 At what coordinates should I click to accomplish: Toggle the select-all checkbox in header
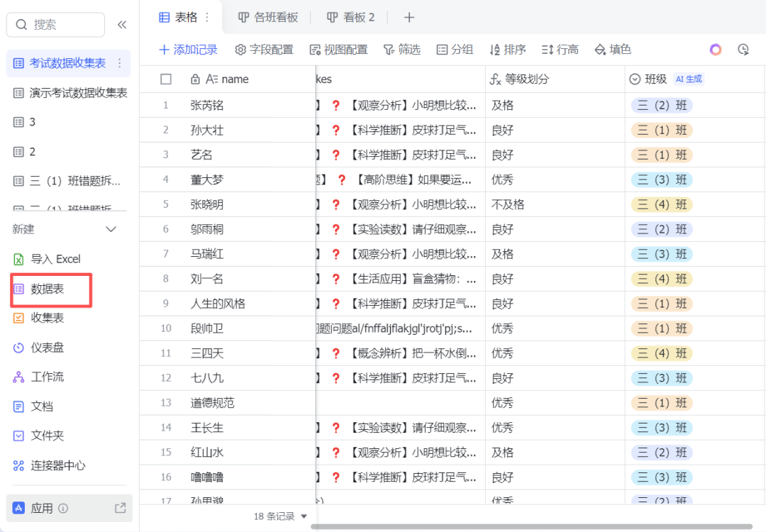click(x=166, y=79)
